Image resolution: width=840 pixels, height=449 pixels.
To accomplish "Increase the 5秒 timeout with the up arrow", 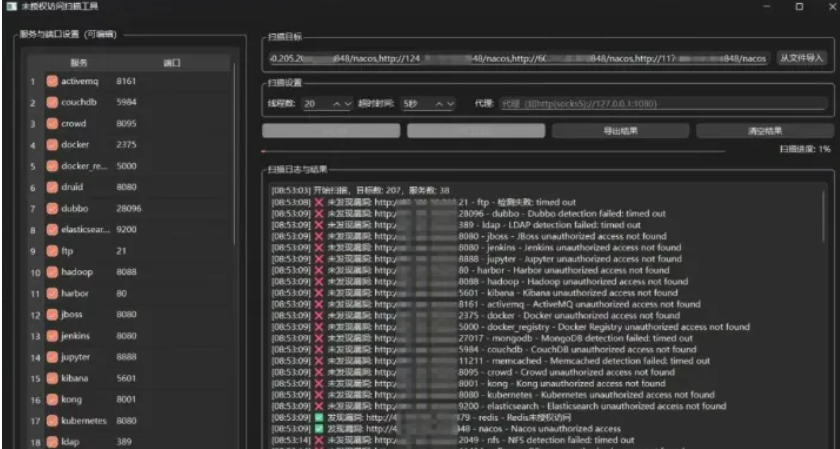I will coord(439,104).
